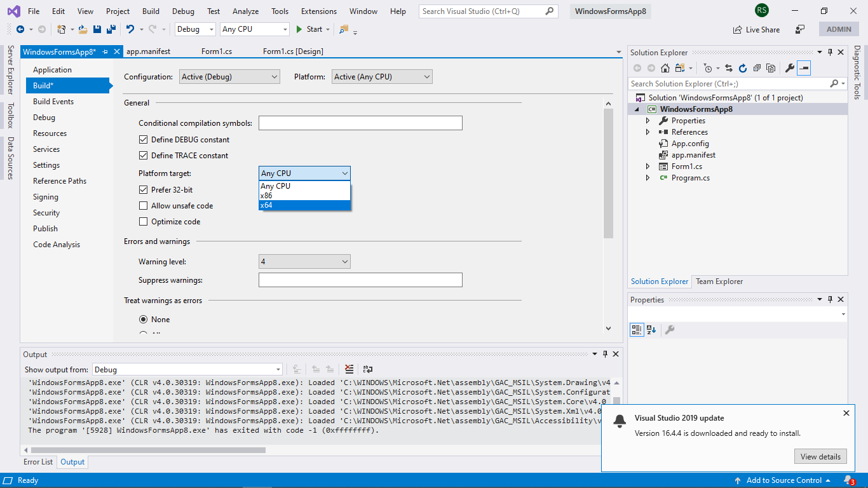Image resolution: width=868 pixels, height=488 pixels.
Task: Click the Open File folder icon
Action: click(x=83, y=29)
